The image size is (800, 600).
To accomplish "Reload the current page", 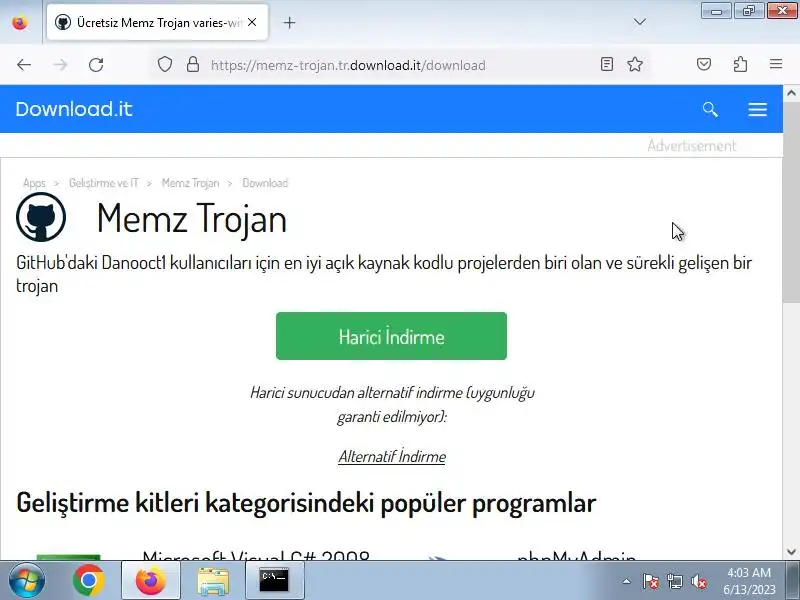I will point(96,65).
